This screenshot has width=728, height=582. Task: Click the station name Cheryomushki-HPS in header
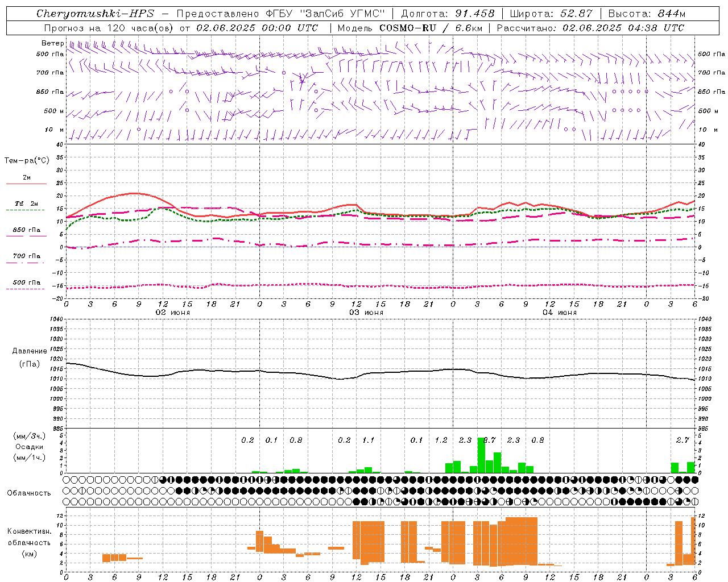tap(95, 14)
